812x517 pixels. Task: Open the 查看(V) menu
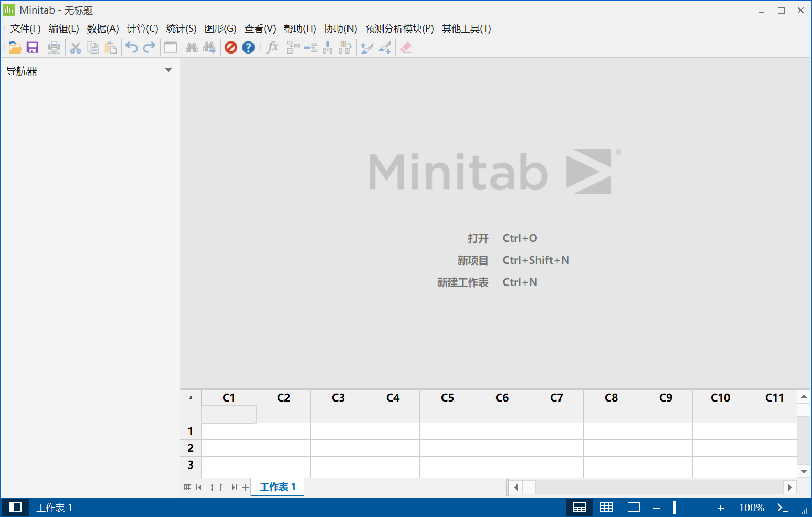tap(260, 29)
